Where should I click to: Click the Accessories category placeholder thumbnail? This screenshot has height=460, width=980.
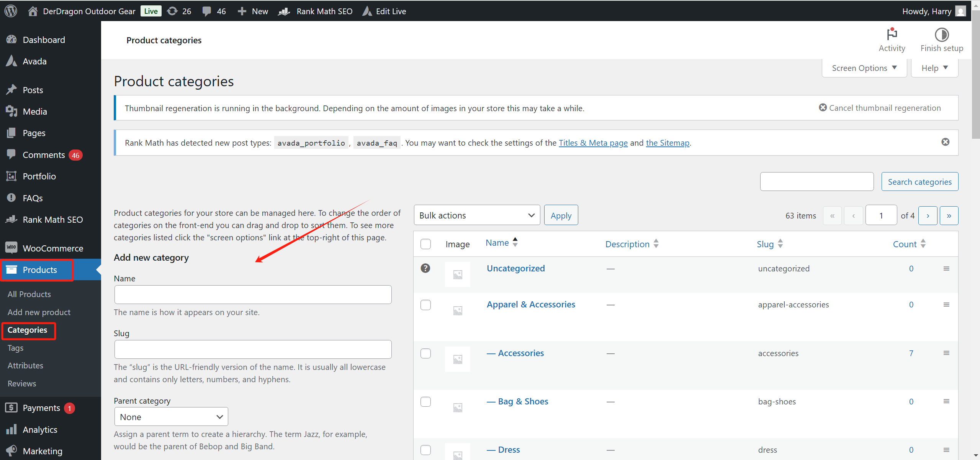click(457, 359)
